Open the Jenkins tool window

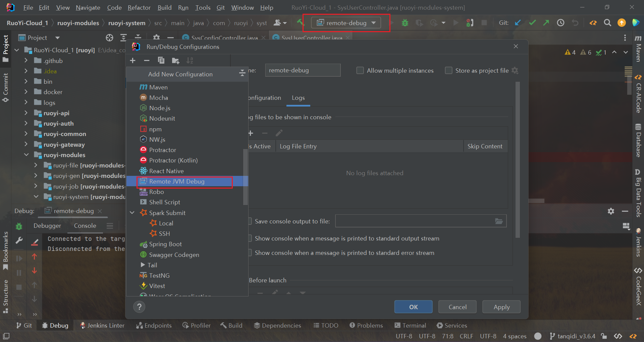coord(638,243)
